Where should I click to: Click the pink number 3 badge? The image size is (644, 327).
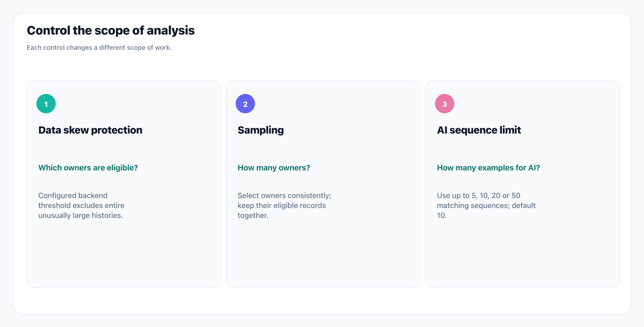pos(445,104)
